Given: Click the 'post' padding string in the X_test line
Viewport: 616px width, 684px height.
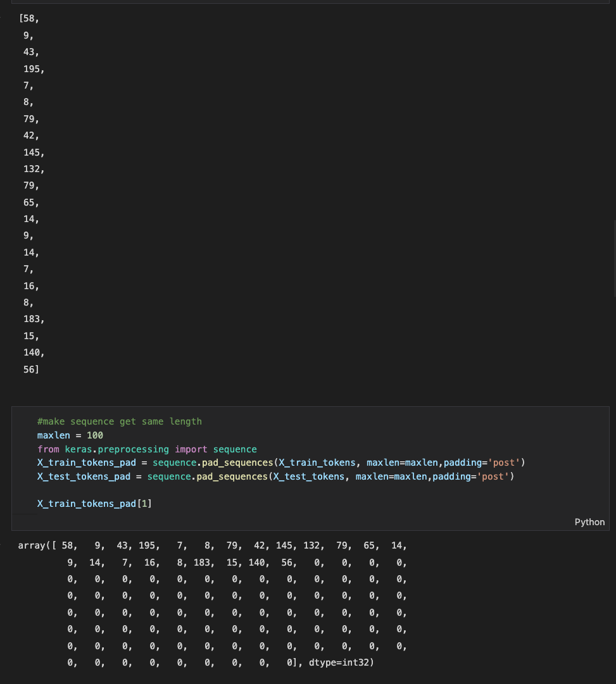Looking at the screenshot, I should click(x=493, y=476).
